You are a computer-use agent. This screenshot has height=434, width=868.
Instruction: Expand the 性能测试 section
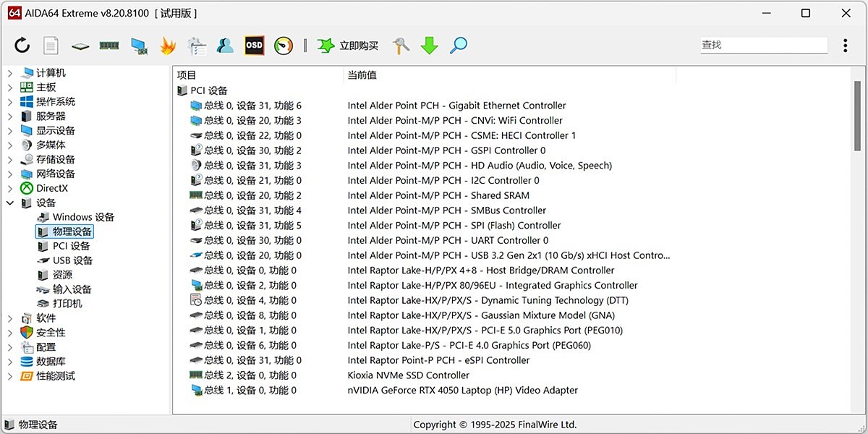pyautogui.click(x=9, y=376)
